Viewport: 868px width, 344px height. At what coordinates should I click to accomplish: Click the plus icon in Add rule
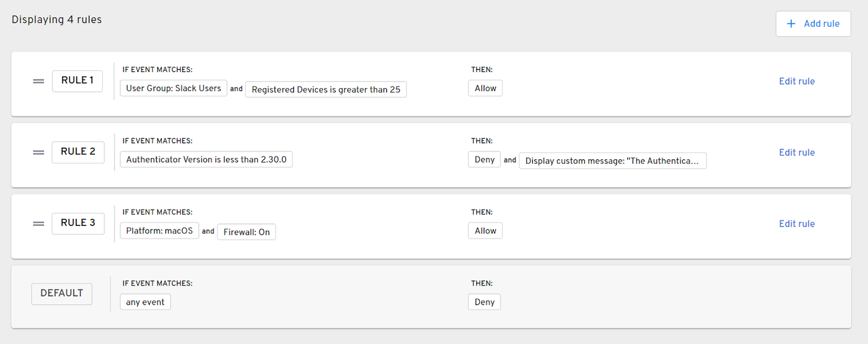[791, 24]
